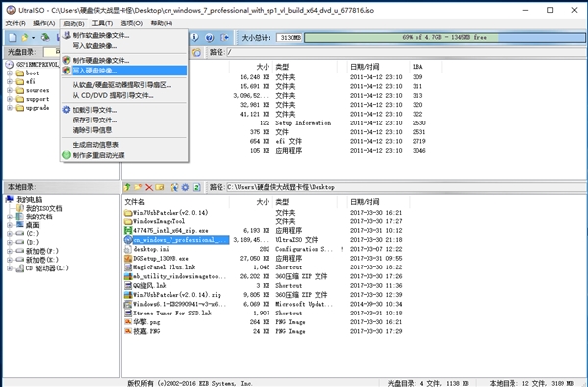Click the Open file folder icon
This screenshot has width=588, height=387.
coord(24,37)
